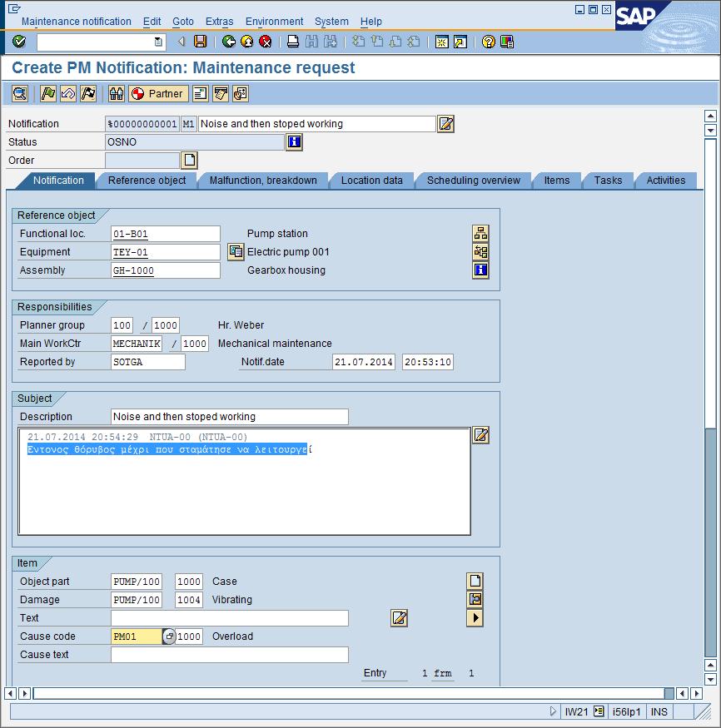The height and width of the screenshot is (728, 721).
Task: Edit item long text icon
Action: coord(399,618)
